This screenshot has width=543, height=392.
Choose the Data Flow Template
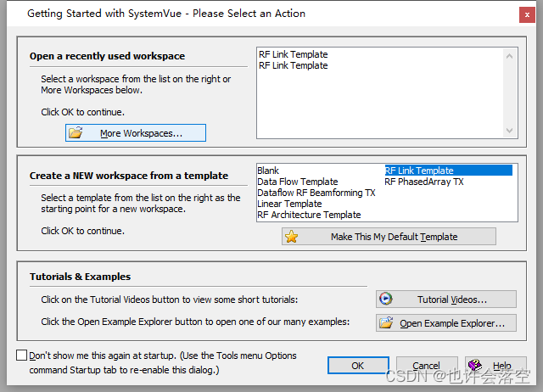[x=298, y=182]
